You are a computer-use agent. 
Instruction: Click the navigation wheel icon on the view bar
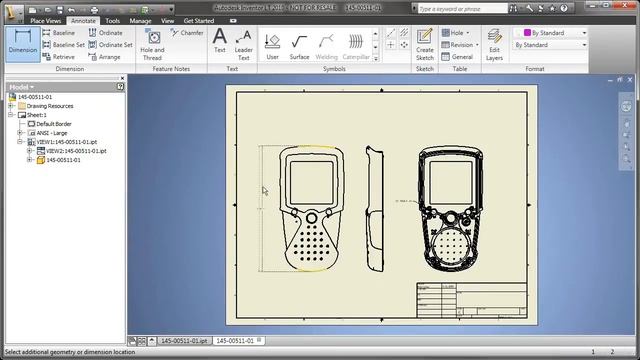coord(627,107)
